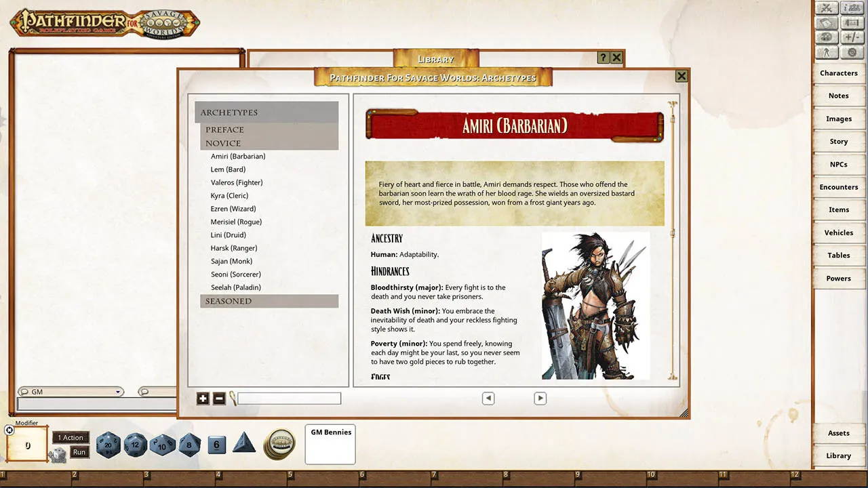Open the party sheet info icon
This screenshot has height=488, width=868.
click(852, 7)
